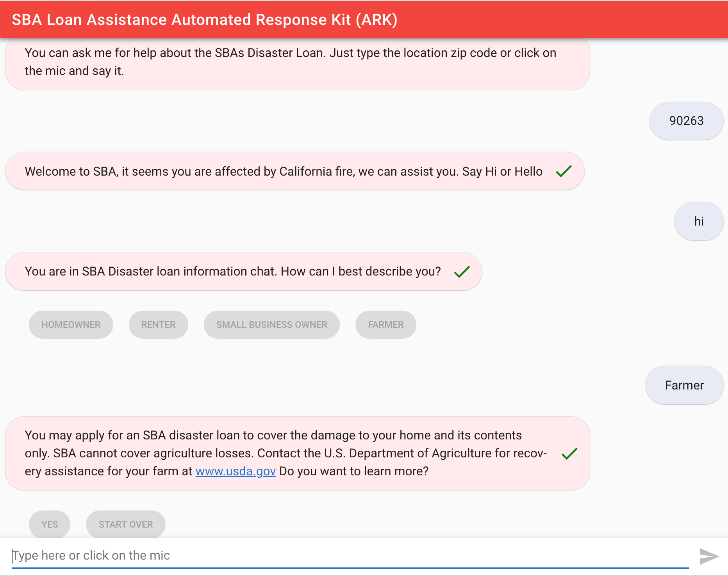Select SMALL BUSINESS OWNER chip
The height and width of the screenshot is (576, 728).
pyautogui.click(x=272, y=325)
